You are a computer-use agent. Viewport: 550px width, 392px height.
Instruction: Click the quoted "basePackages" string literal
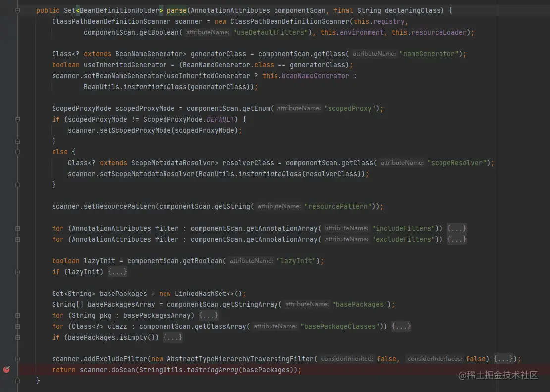pos(360,304)
